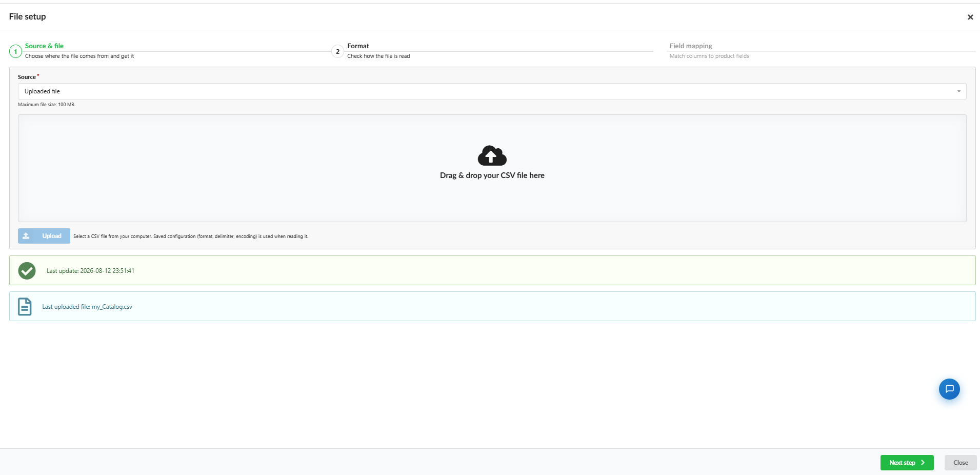Image resolution: width=980 pixels, height=475 pixels.
Task: Click 'Choose where the file comes from' subtitle
Action: 79,56
